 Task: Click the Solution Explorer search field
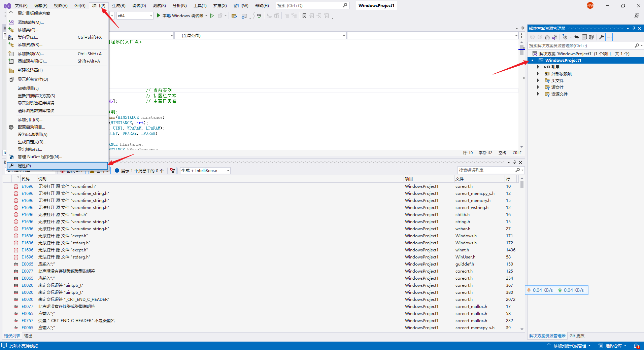pyautogui.click(x=581, y=45)
